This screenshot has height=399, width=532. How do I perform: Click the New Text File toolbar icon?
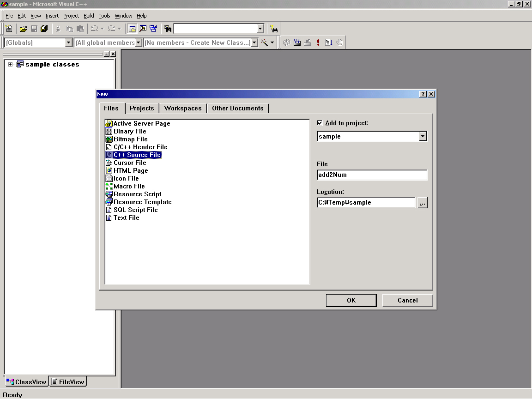9,29
